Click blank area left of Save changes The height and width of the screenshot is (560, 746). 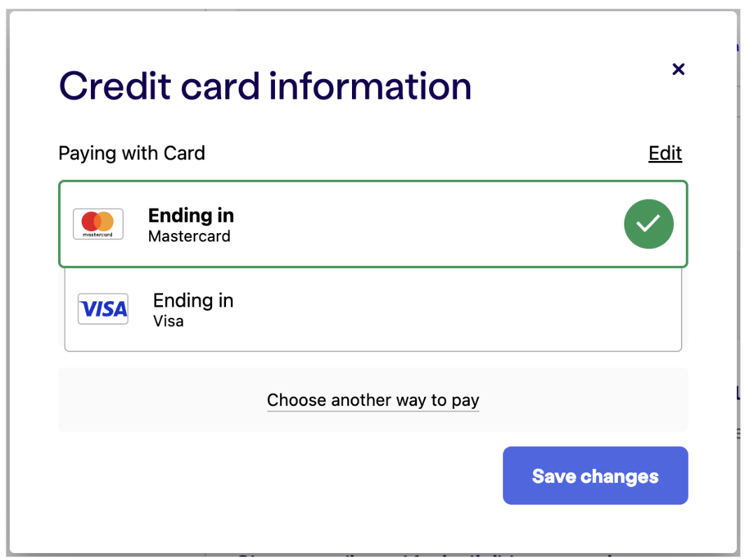point(276,475)
